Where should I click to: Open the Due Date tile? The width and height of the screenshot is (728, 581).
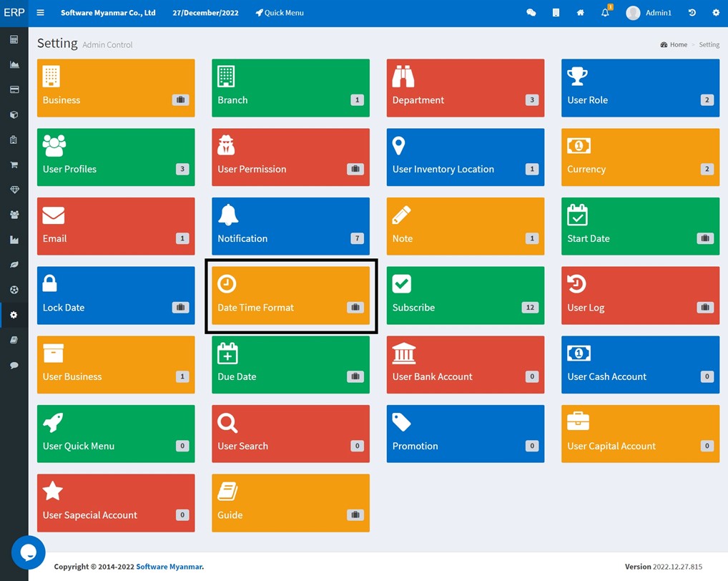pyautogui.click(x=290, y=365)
